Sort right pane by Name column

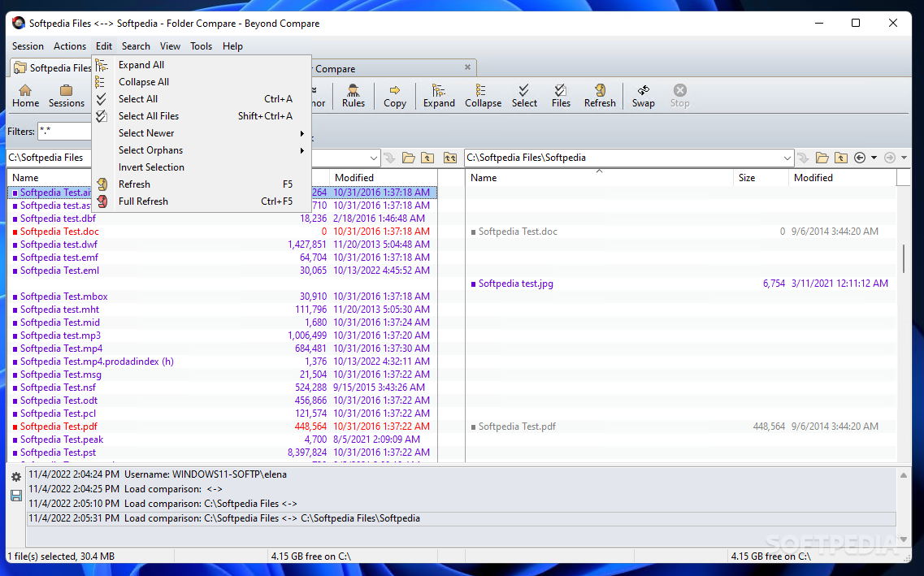pos(599,178)
